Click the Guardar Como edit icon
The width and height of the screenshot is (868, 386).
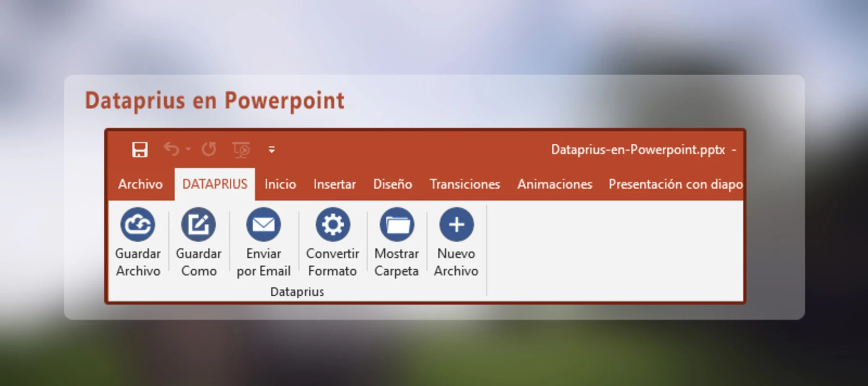point(198,224)
